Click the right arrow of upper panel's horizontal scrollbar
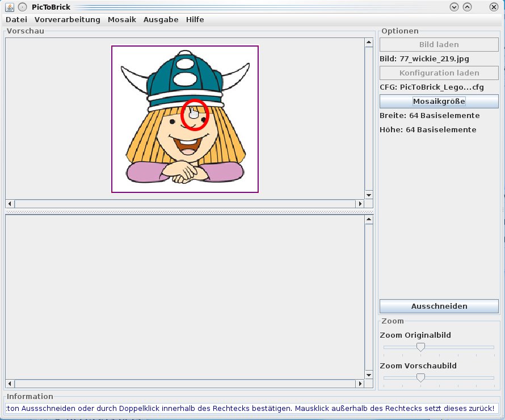This screenshot has width=505, height=420. (360, 204)
